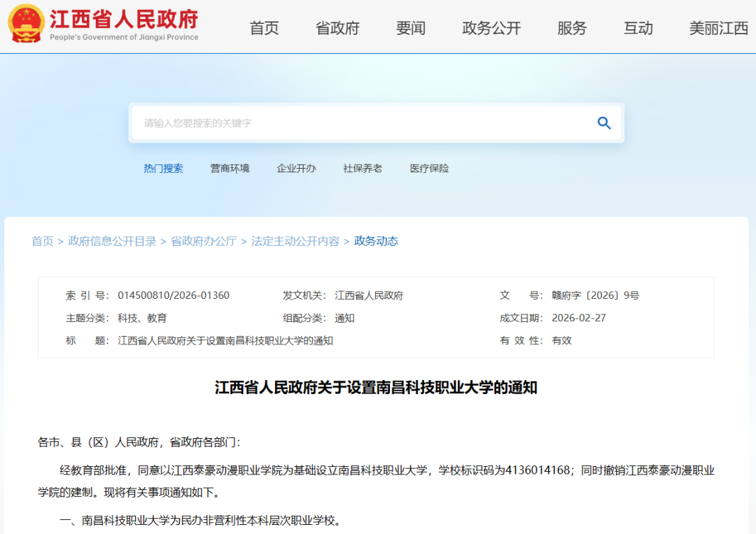The image size is (756, 534).
Task: Open the 服务 navigation menu item
Action: pos(571,29)
